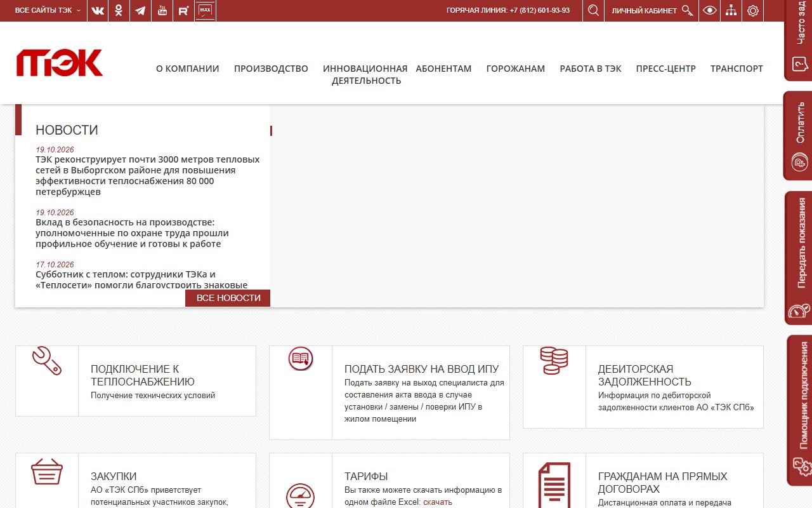Open the settings gear icon
The image size is (812, 508).
753,11
